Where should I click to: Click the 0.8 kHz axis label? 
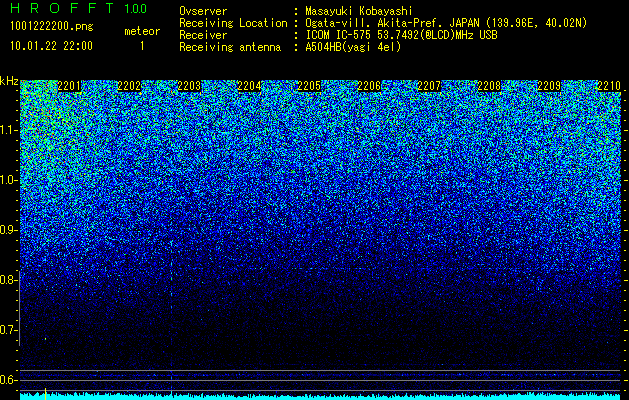pos(8,280)
